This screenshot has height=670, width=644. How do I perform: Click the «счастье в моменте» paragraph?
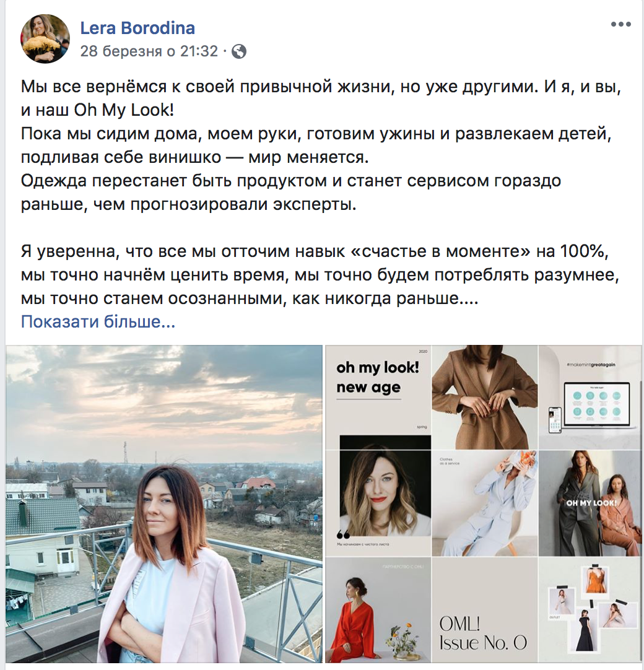coord(321,275)
